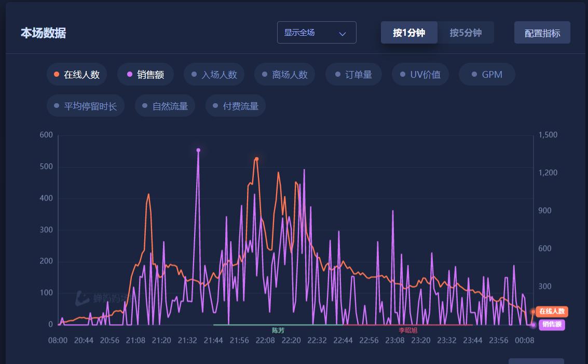Image resolution: width=588 pixels, height=364 pixels.
Task: Select the 按1分钟 tab
Action: 409,32
